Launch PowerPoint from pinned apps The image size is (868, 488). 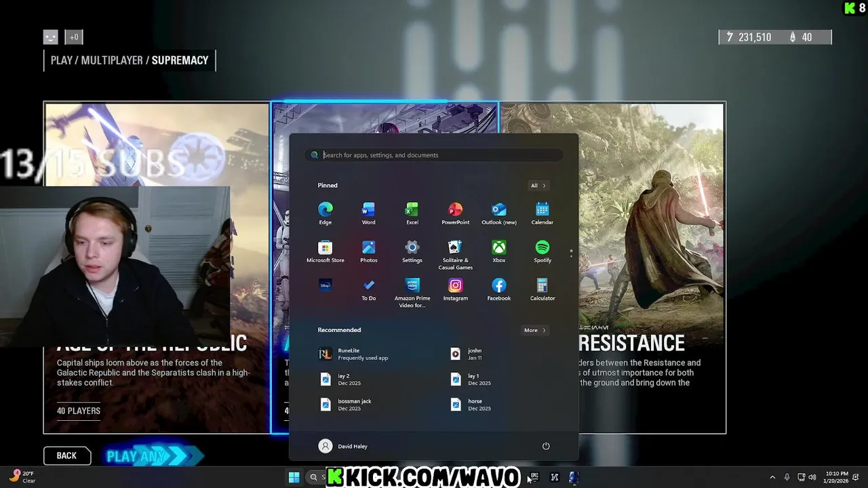click(455, 213)
